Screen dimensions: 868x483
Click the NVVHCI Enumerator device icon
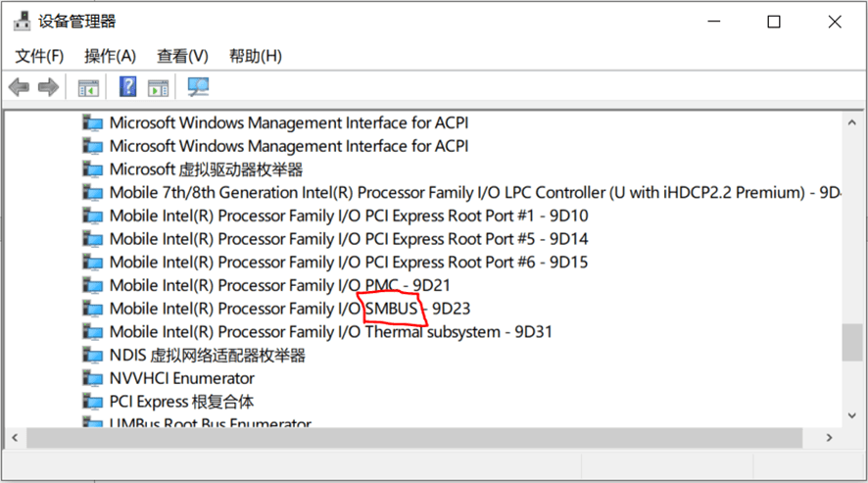[93, 378]
